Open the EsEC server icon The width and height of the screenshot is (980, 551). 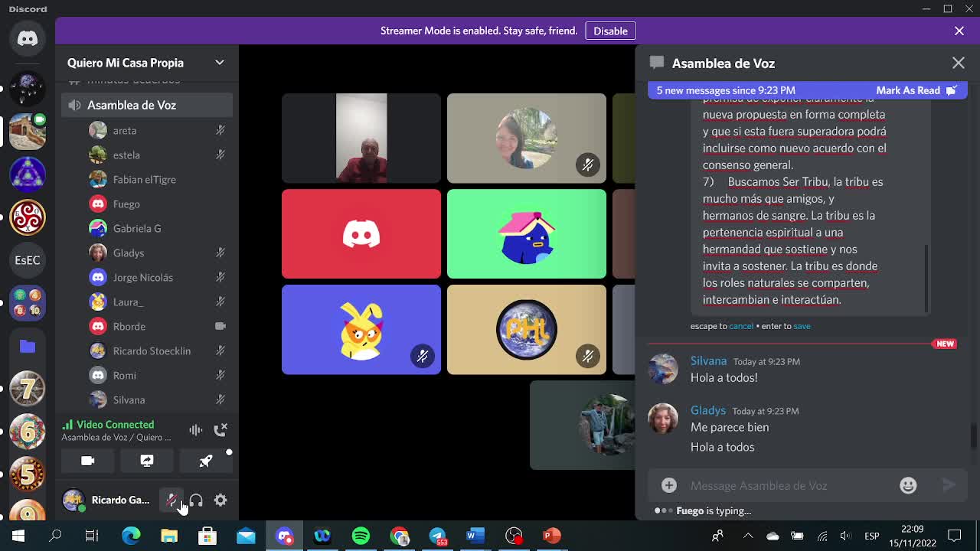(x=28, y=260)
